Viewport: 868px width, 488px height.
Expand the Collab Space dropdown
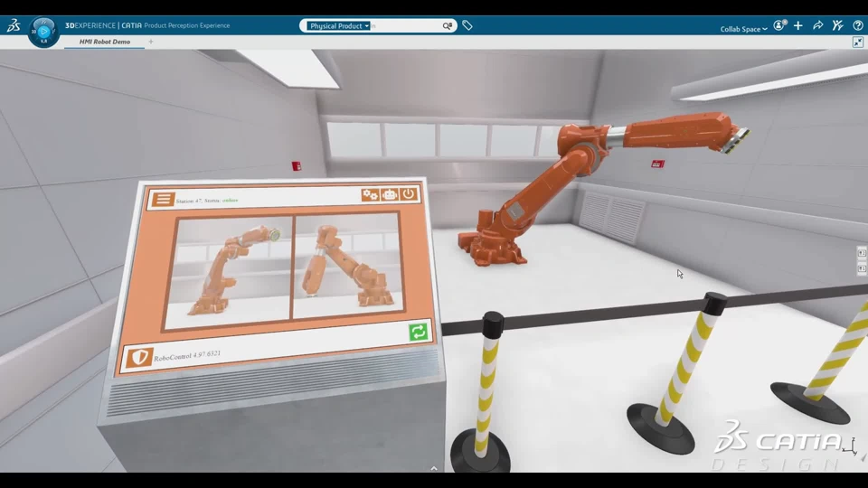coord(743,29)
